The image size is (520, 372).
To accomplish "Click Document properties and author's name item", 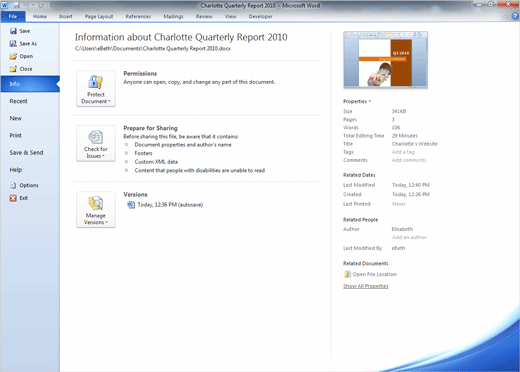I will click(183, 145).
